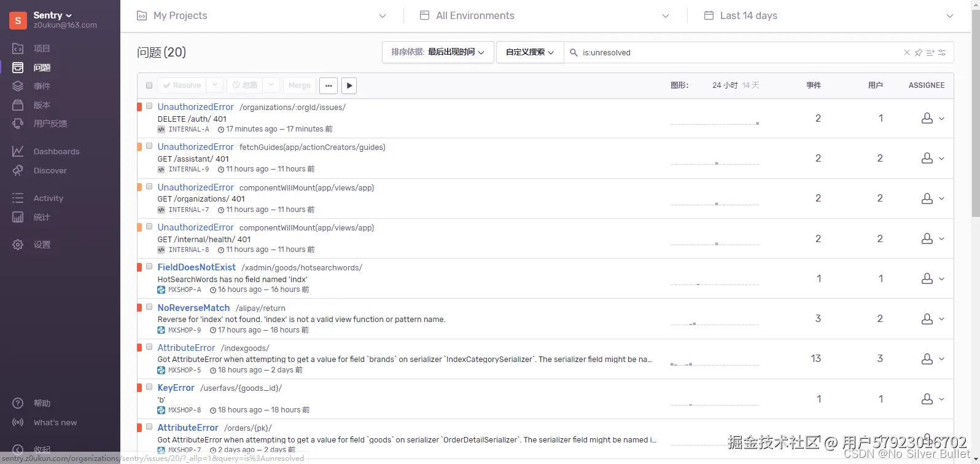Click the real-time play button in toolbar
Viewport: 980px width, 464px height.
(x=349, y=85)
